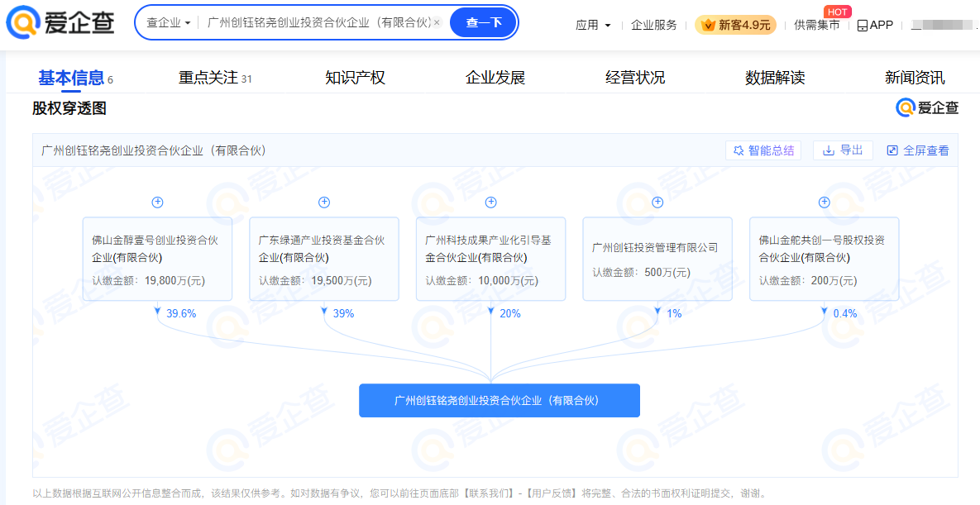
Task: Expand plus icon above 广东绿通产业 node
Action: [x=323, y=202]
